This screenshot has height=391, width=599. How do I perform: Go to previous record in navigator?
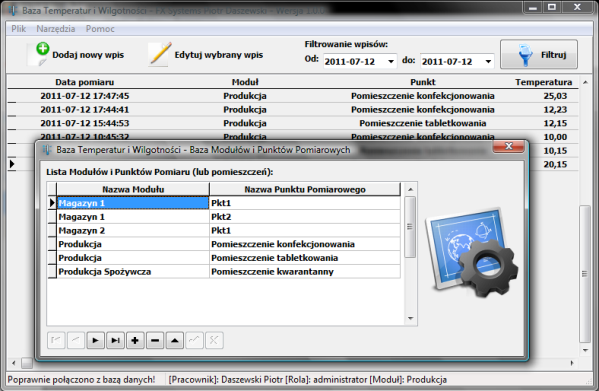point(76,340)
